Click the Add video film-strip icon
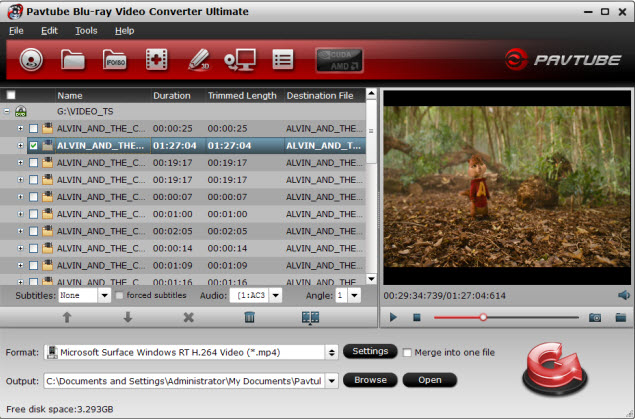 pos(157,60)
